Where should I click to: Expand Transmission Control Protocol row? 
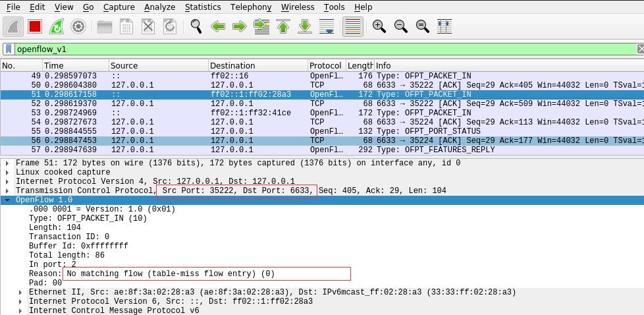tap(7, 191)
